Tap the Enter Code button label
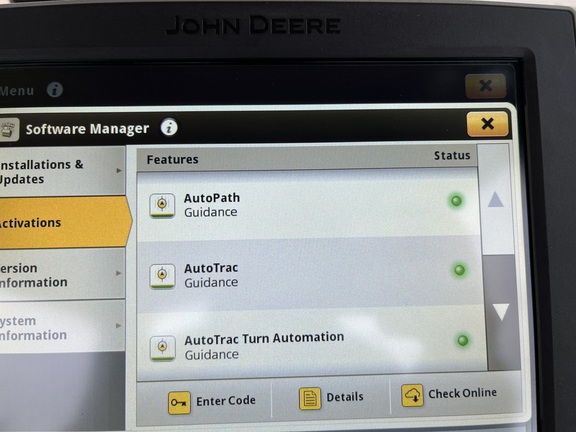 [x=226, y=401]
